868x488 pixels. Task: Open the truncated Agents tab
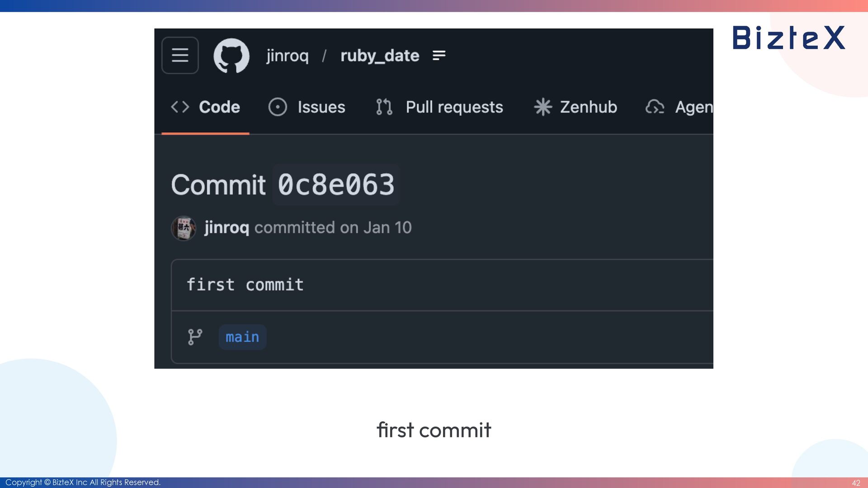(x=693, y=107)
